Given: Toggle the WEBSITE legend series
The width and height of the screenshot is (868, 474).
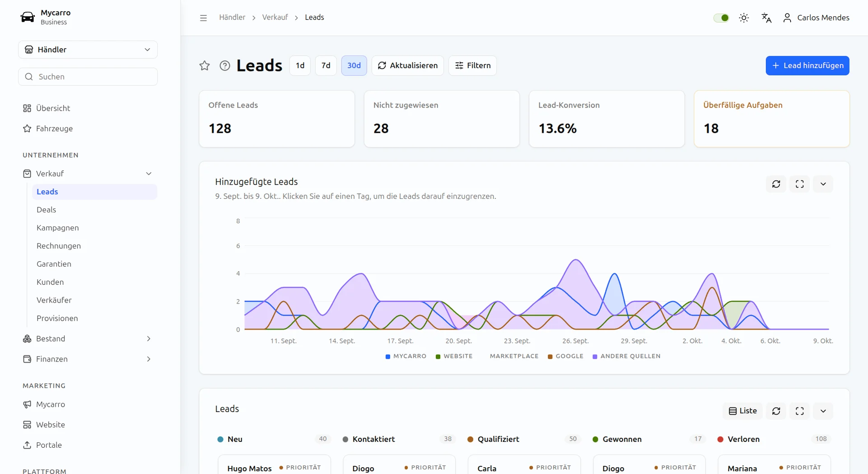Looking at the screenshot, I should coord(454,356).
